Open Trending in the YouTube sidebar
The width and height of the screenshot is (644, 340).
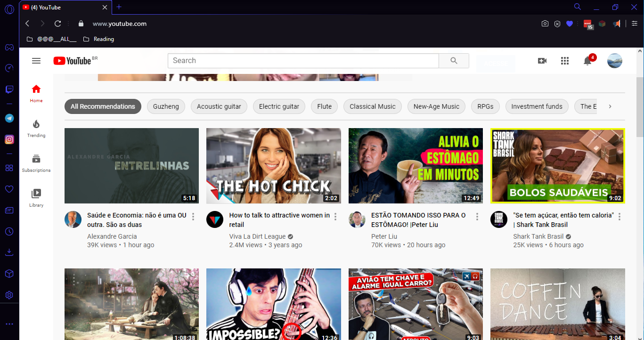point(36,128)
